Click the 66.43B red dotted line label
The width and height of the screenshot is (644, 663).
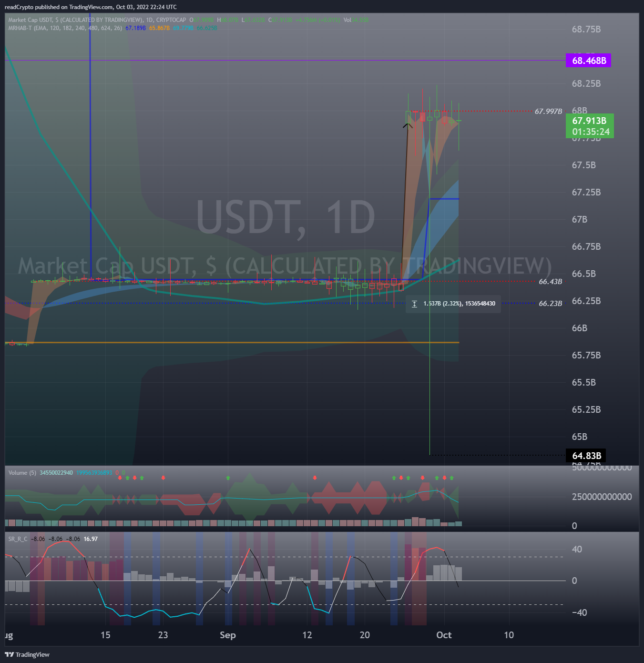click(x=550, y=282)
